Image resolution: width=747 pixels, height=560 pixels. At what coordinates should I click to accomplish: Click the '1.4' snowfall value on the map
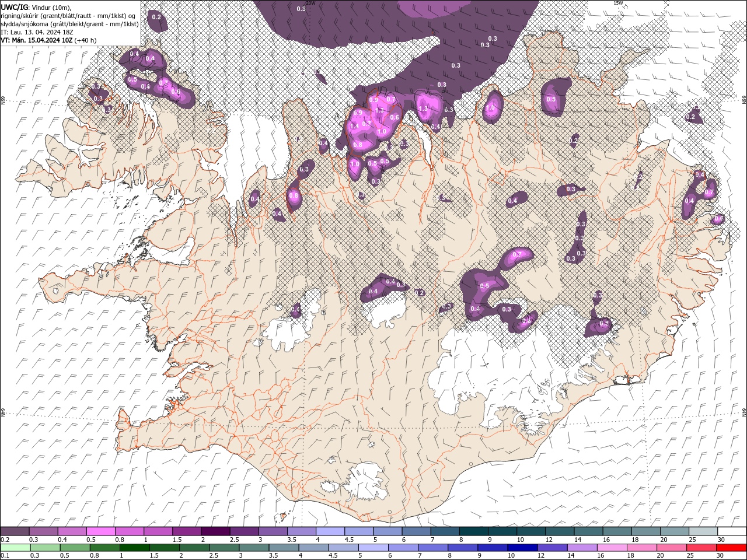[x=354, y=126]
